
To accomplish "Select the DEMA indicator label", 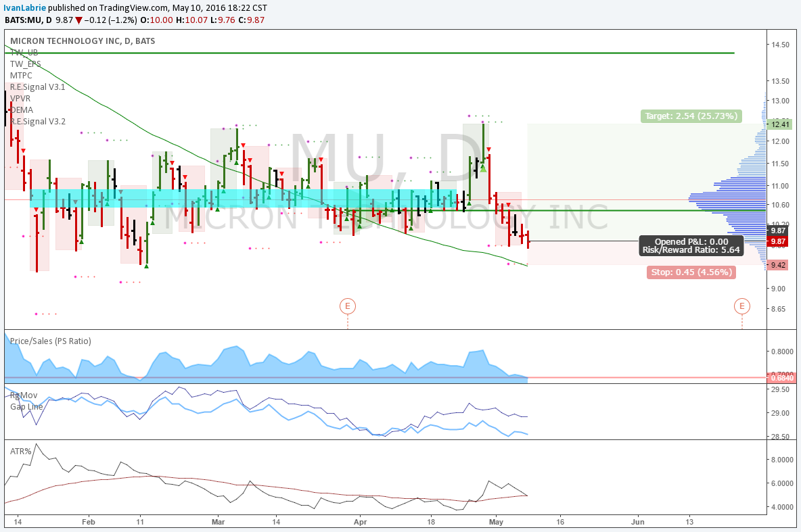I will 22,110.
